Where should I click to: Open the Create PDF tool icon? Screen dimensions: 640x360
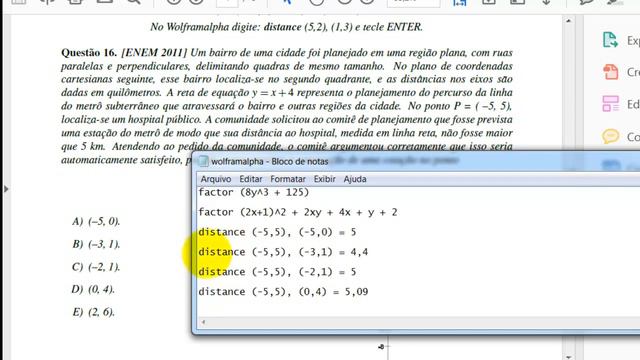coord(611,72)
